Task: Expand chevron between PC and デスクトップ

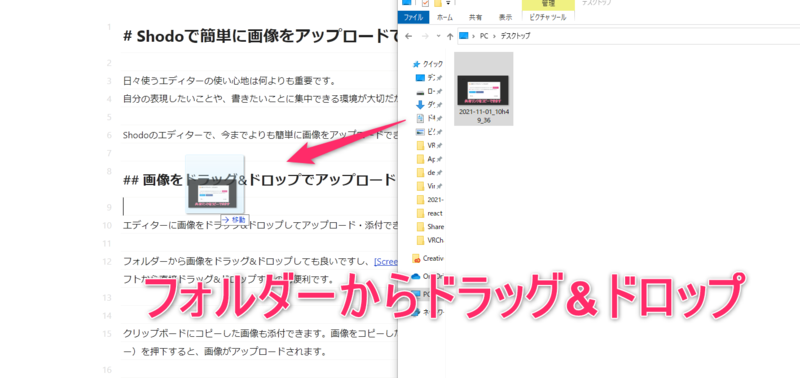Action: click(493, 36)
